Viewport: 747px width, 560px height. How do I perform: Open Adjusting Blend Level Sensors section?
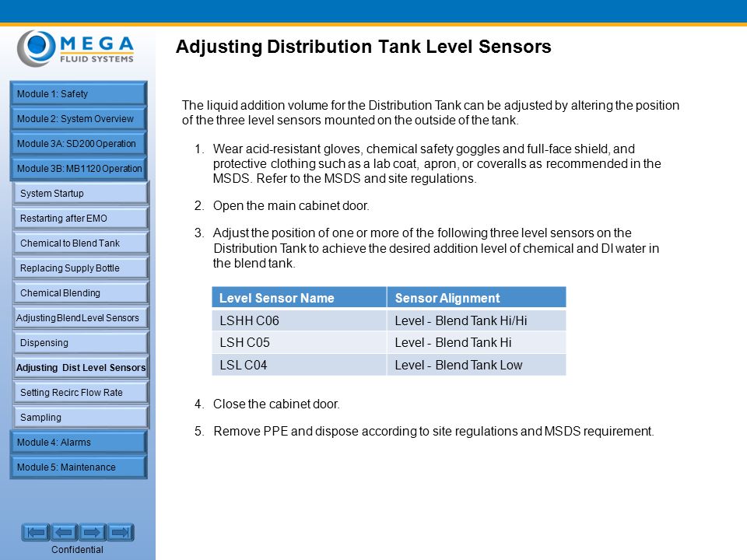tap(80, 317)
